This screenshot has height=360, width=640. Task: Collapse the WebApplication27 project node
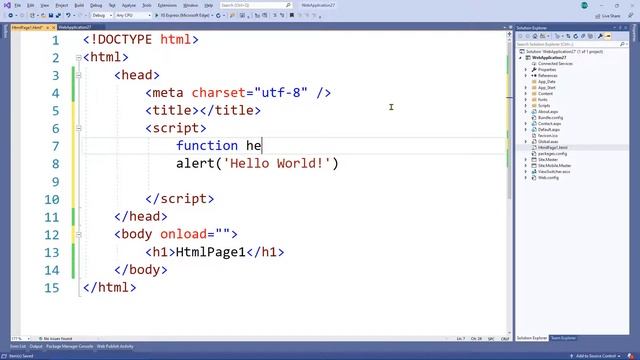click(520, 58)
